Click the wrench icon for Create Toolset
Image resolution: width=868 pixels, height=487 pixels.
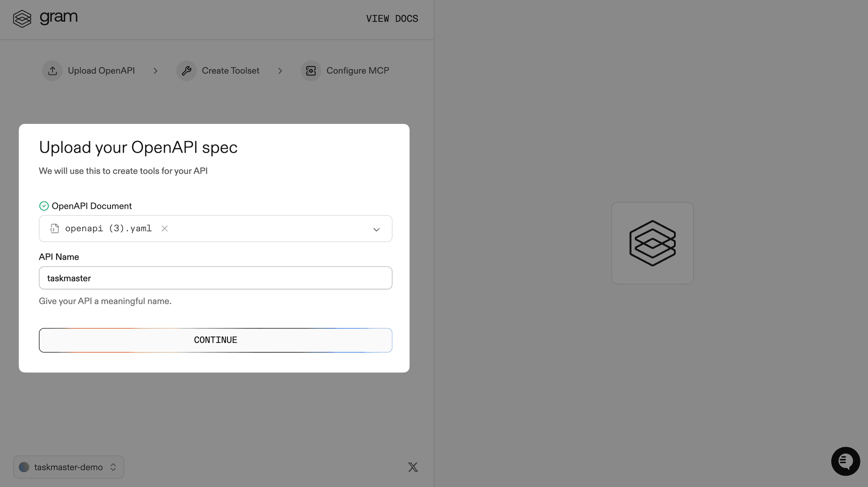point(186,70)
